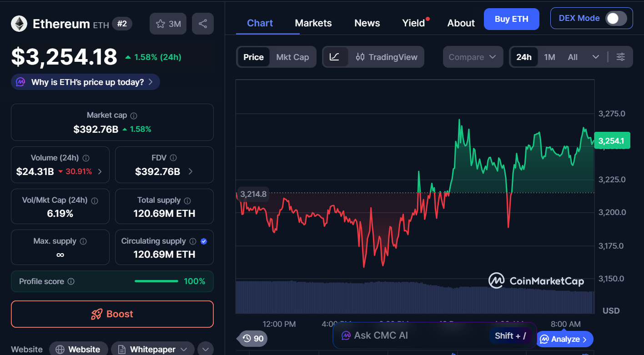The image size is (644, 355).
Task: Click the Buy ETH button
Action: (x=511, y=19)
